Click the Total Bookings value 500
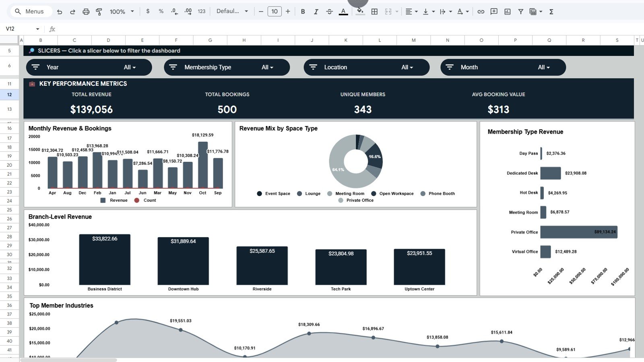The height and width of the screenshot is (362, 644). [227, 110]
